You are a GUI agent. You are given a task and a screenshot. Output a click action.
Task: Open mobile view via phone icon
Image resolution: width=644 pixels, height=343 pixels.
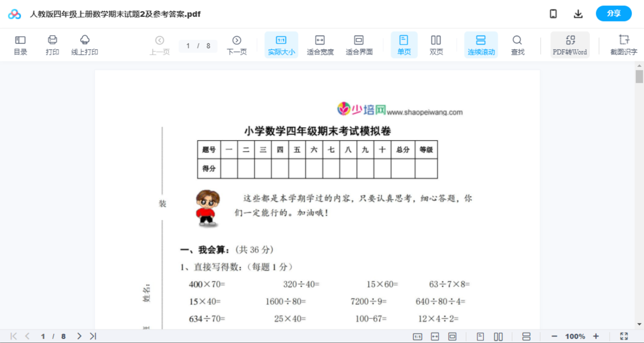(553, 13)
